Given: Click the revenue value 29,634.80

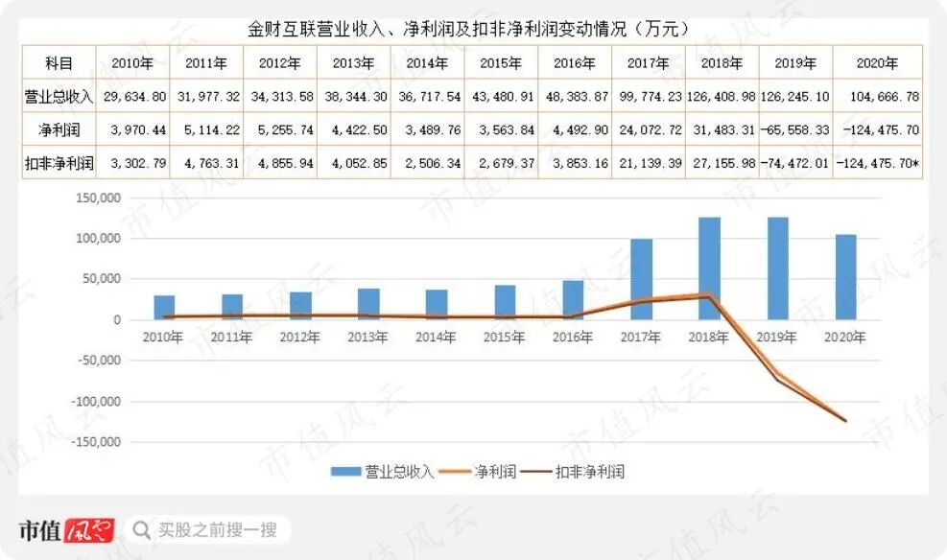Looking at the screenshot, I should click(x=134, y=97).
